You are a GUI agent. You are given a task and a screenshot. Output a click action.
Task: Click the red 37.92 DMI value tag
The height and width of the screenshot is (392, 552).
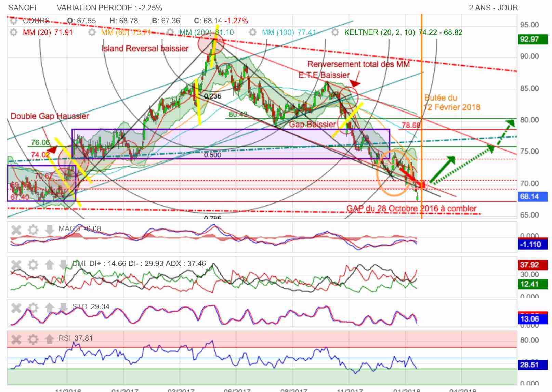click(533, 265)
